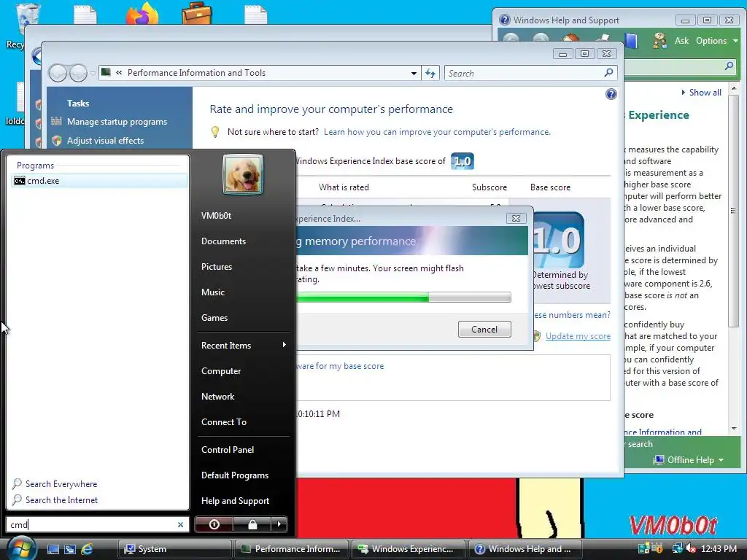Click the Windows Start orb
This screenshot has height=560, width=747.
[x=21, y=548]
